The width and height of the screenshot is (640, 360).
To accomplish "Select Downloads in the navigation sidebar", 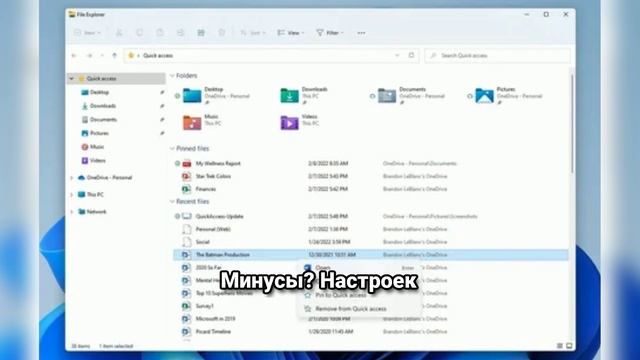I will tap(102, 106).
